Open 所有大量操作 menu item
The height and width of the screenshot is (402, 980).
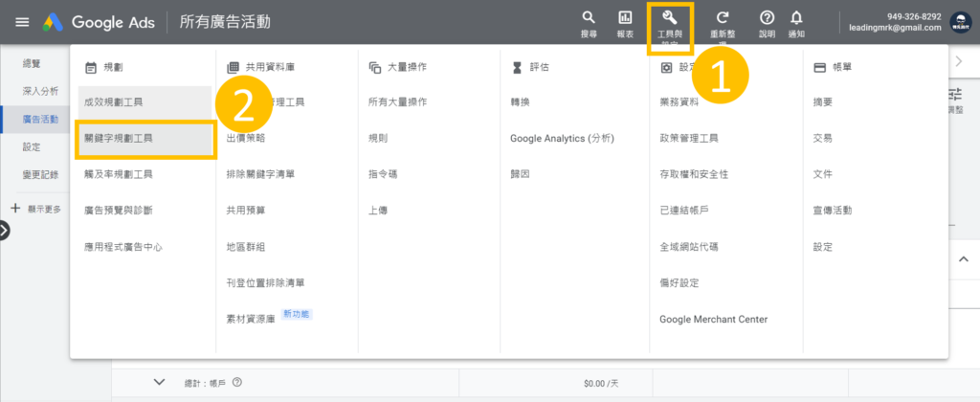pos(398,101)
